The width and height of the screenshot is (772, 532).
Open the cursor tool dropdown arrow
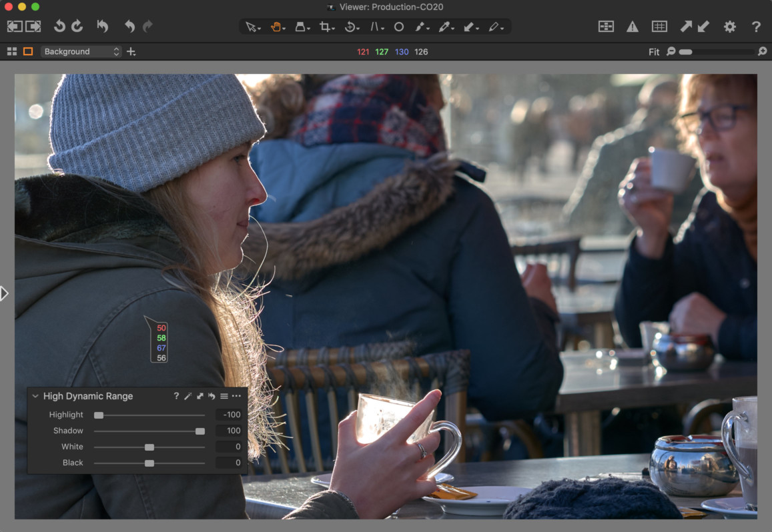pyautogui.click(x=260, y=29)
